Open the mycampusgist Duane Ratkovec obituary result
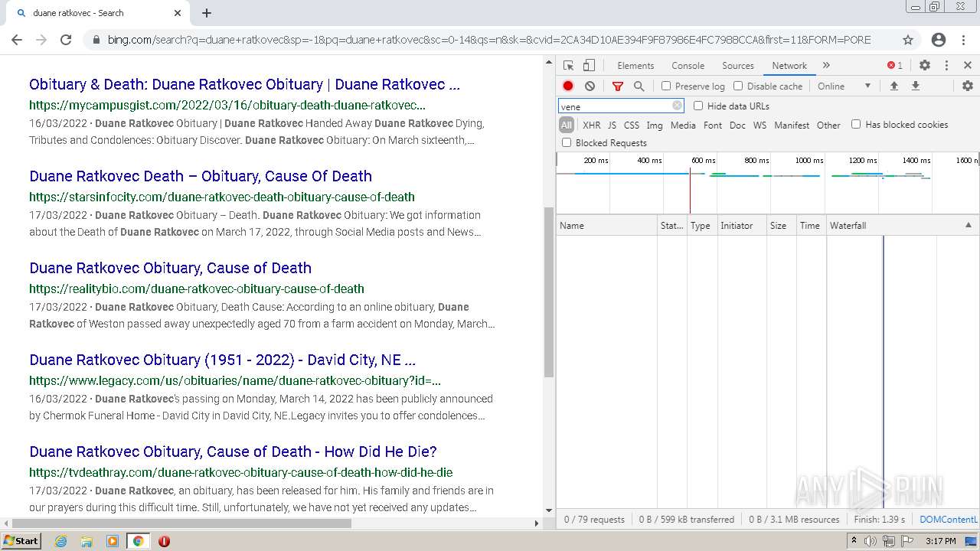Screen dimensions: 980x551 [244, 84]
